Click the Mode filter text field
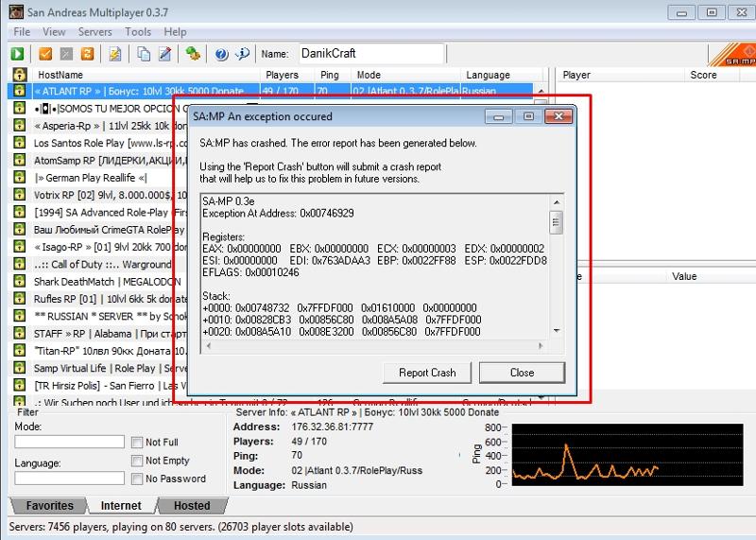 tap(70, 442)
